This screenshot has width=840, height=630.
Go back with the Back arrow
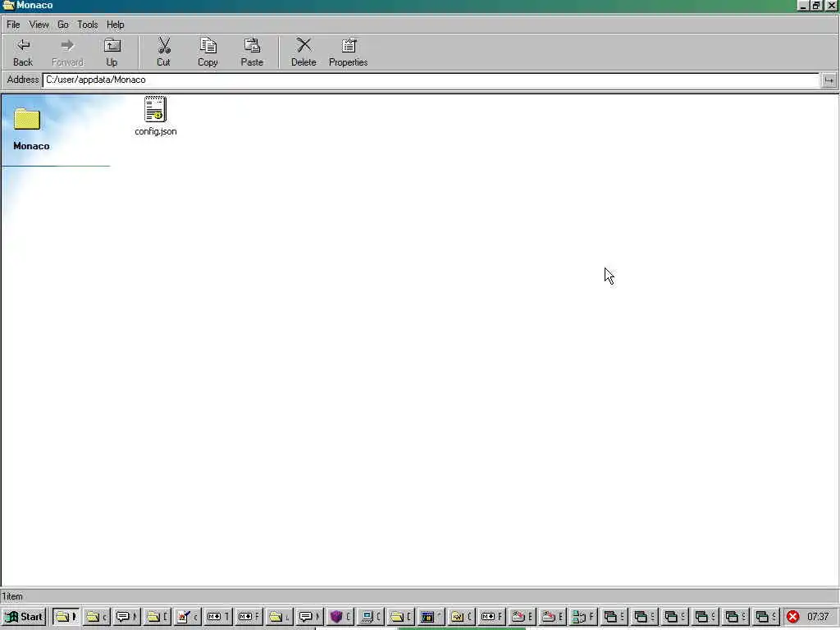pyautogui.click(x=23, y=52)
